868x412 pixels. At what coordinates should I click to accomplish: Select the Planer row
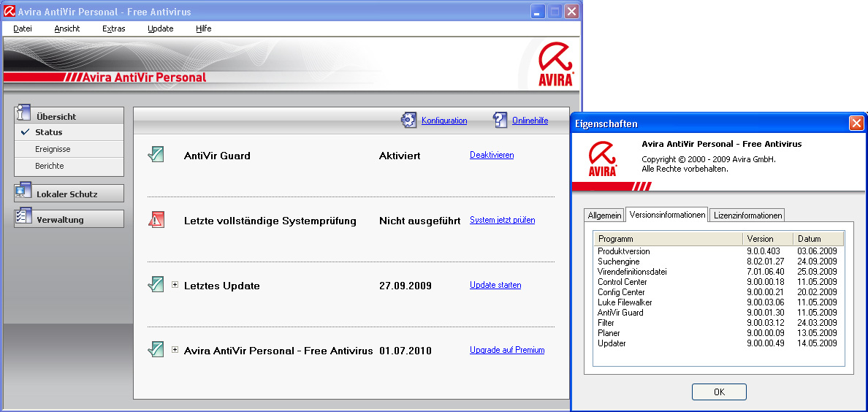tap(718, 333)
